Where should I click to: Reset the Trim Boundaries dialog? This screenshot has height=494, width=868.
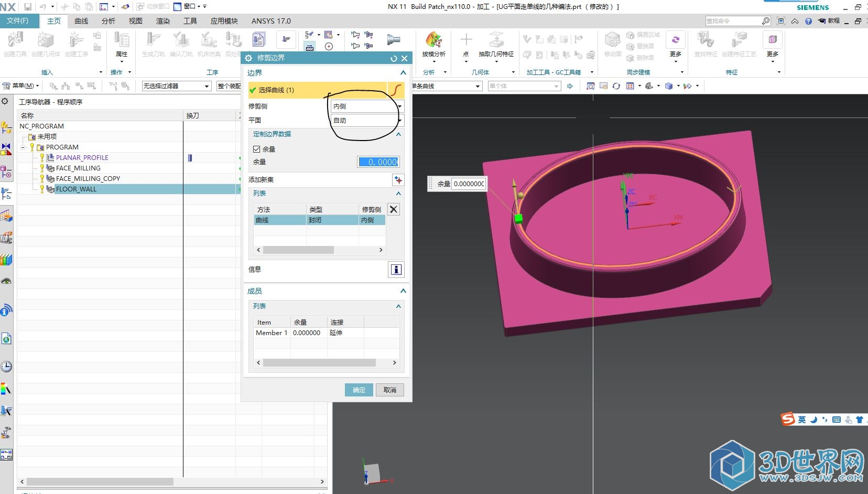coord(394,58)
